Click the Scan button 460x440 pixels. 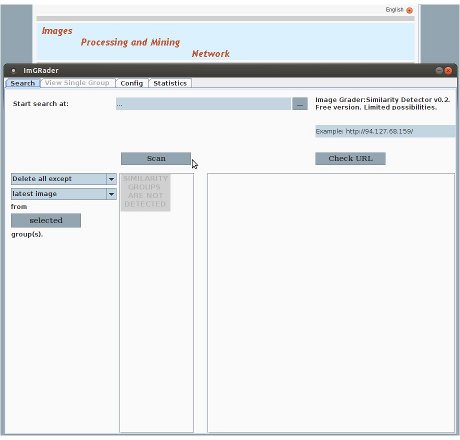click(x=156, y=159)
